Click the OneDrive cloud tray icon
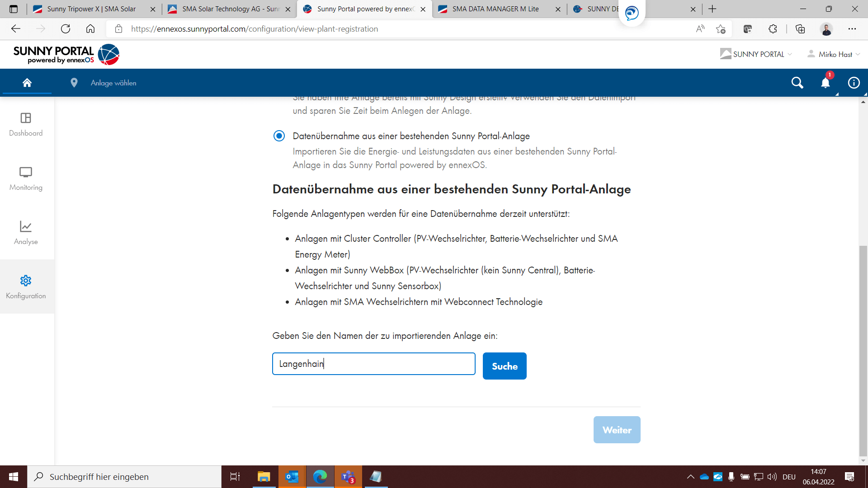This screenshot has height=488, width=868. [x=704, y=477]
